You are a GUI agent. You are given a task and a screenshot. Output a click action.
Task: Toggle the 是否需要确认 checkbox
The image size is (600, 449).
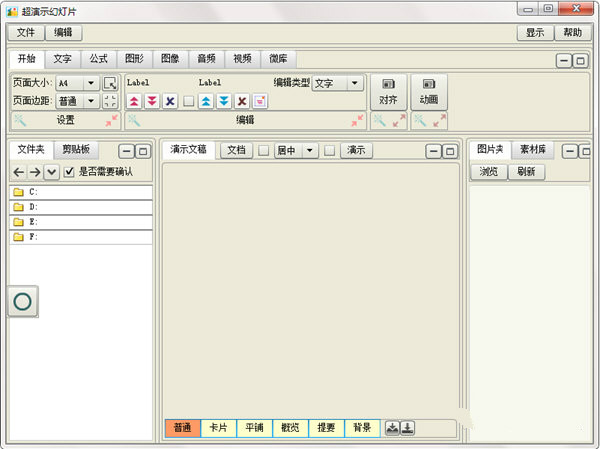(x=69, y=172)
